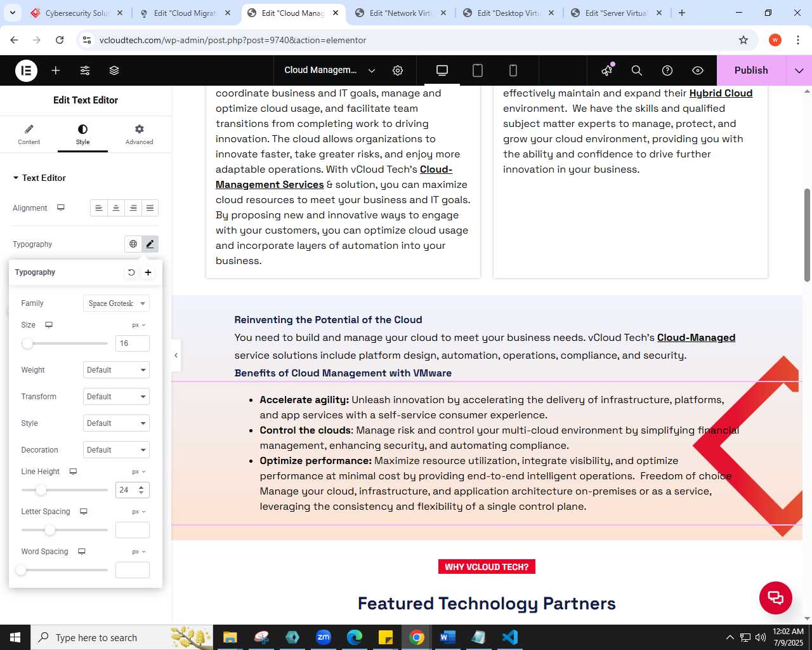Image resolution: width=812 pixels, height=650 pixels.
Task: Open global typography globe icon
Action: (x=133, y=244)
